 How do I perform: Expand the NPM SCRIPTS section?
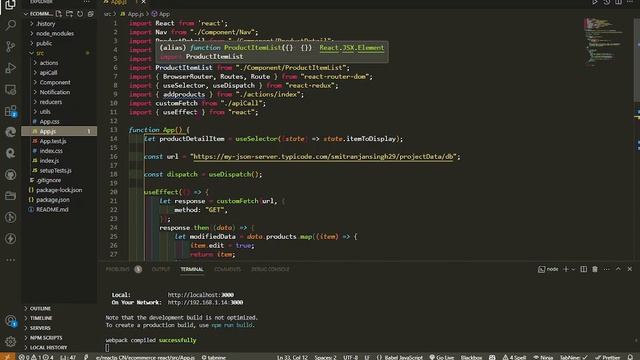click(46, 338)
